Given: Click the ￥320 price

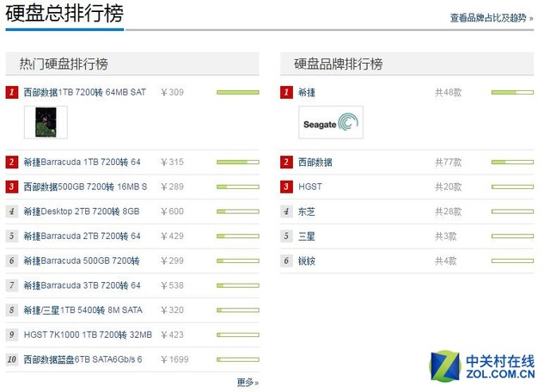Looking at the screenshot, I should [x=172, y=310].
